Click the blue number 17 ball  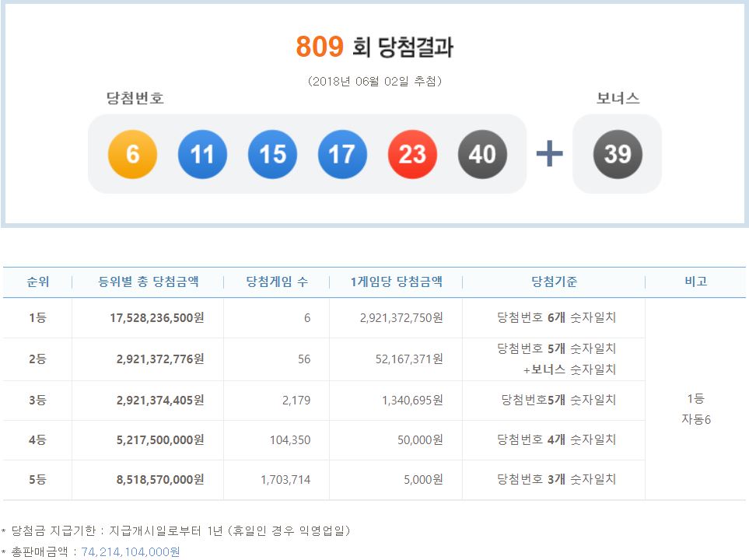(342, 154)
